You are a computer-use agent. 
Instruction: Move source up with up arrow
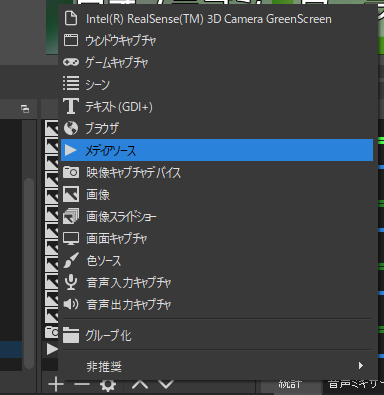tap(140, 385)
